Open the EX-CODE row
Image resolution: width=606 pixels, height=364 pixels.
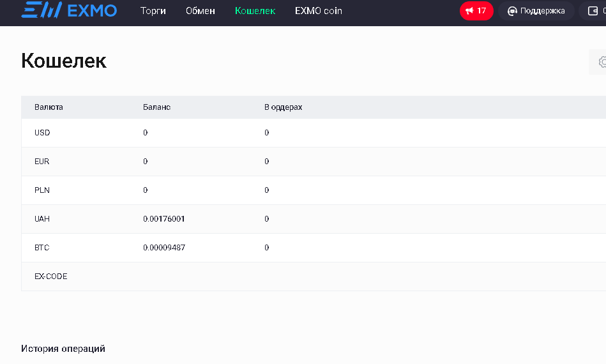(51, 277)
